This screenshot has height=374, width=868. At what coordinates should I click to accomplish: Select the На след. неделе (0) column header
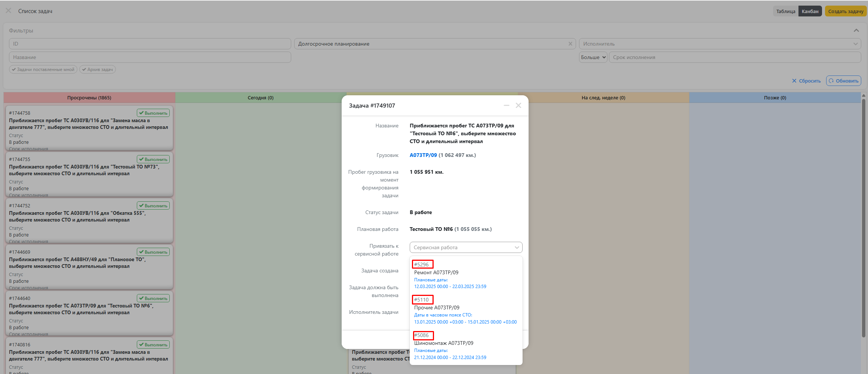tap(603, 98)
